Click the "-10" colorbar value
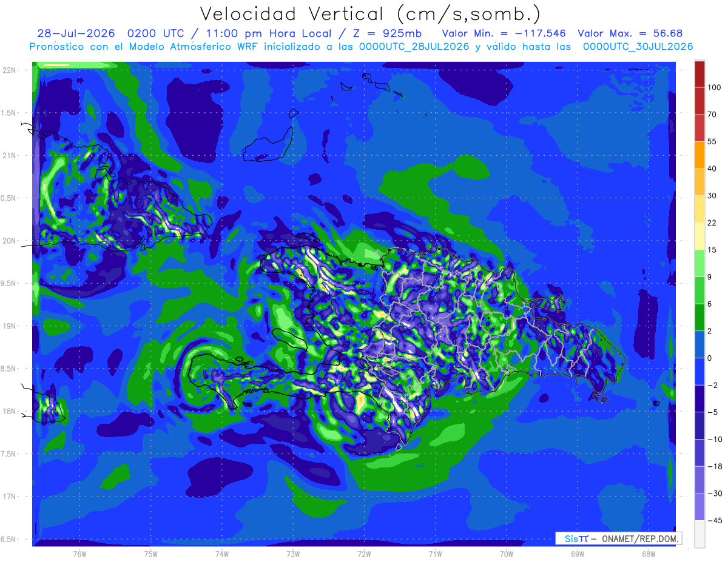The width and height of the screenshot is (728, 562). click(714, 439)
